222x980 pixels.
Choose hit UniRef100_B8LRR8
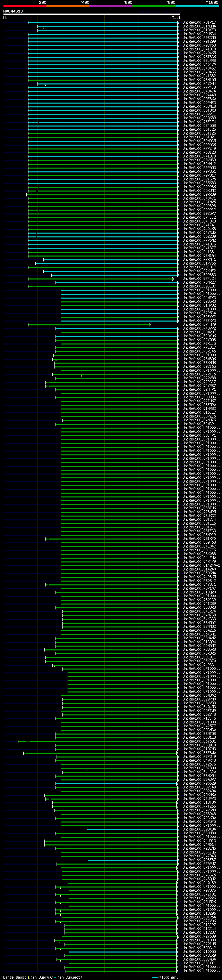199,60
